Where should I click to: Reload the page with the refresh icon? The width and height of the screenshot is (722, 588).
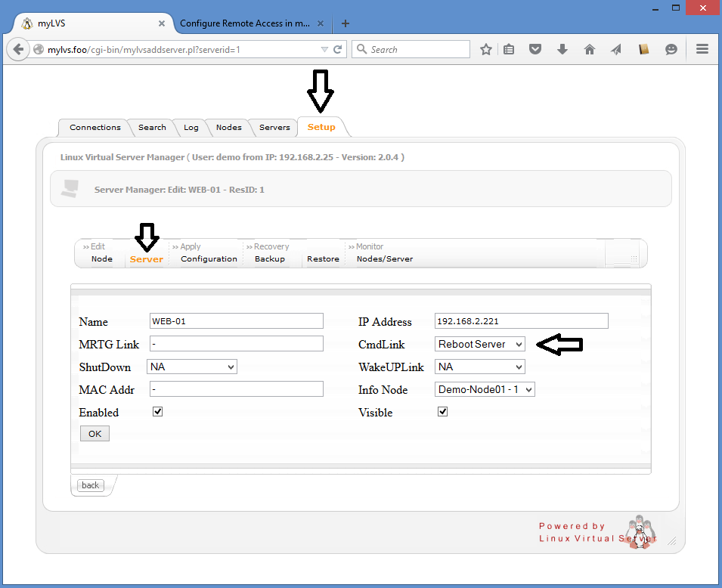[338, 50]
